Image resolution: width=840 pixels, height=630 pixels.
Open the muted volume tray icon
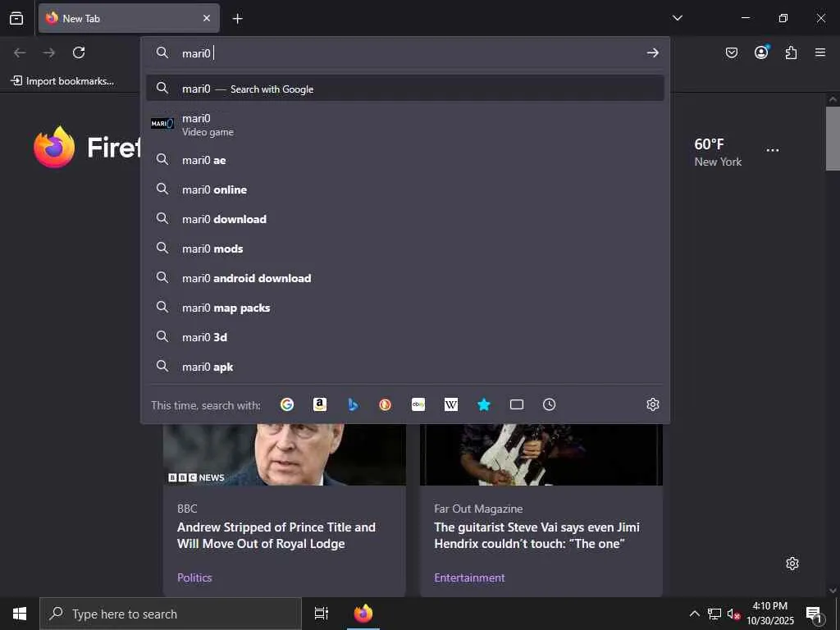[x=733, y=614]
